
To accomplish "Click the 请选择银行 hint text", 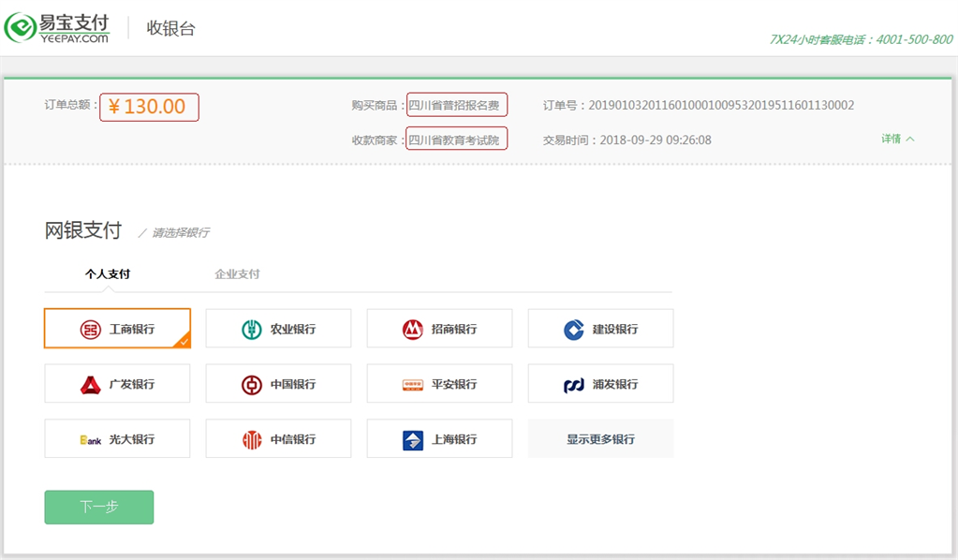I will click(180, 232).
